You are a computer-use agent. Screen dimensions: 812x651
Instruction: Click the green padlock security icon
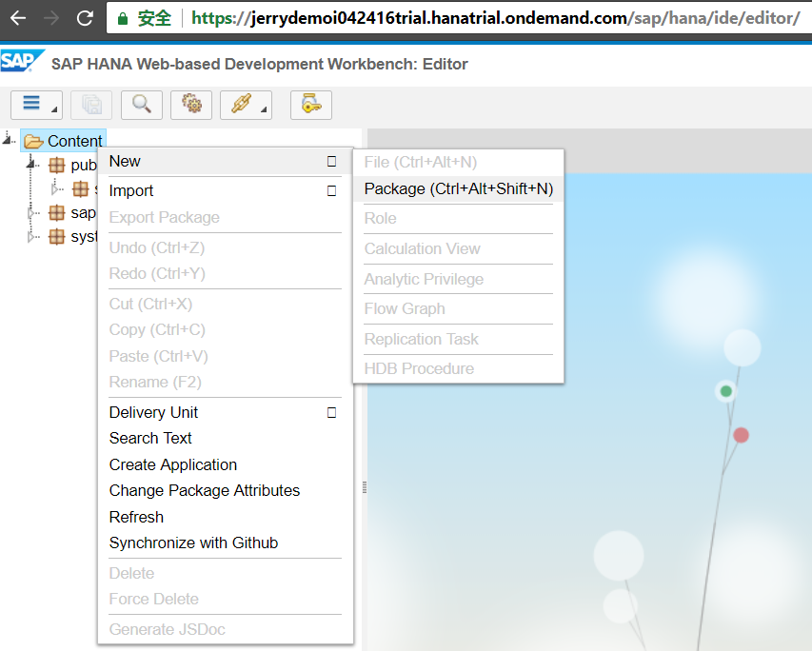point(123,19)
